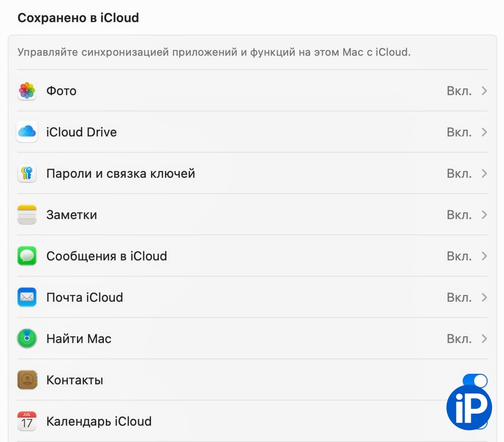Click the Фото app icon
The width and height of the screenshot is (504, 442).
coord(27,91)
